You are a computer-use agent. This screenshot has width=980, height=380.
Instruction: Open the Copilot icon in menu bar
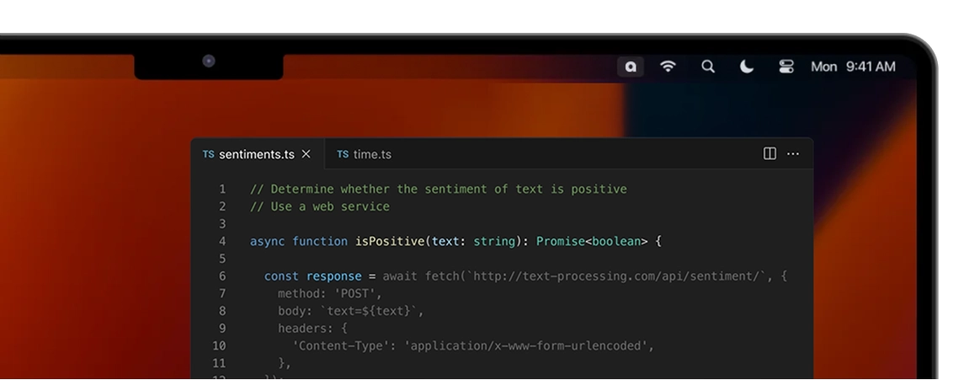click(x=631, y=67)
